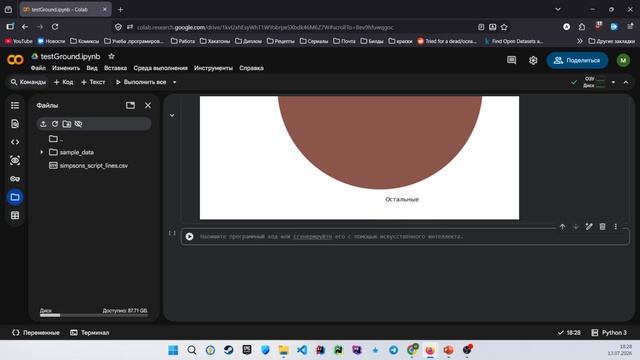This screenshot has width=640, height=360.
Task: Bookmark this page with star icon
Action: point(504,27)
